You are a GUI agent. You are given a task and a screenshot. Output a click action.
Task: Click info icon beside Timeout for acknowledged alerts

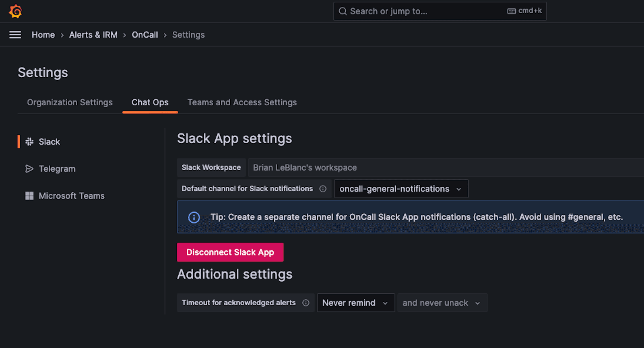click(306, 303)
